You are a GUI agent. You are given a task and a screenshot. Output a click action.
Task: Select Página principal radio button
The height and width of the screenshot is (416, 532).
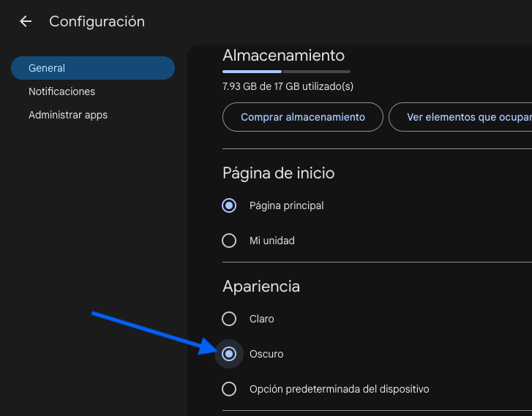pyautogui.click(x=229, y=205)
